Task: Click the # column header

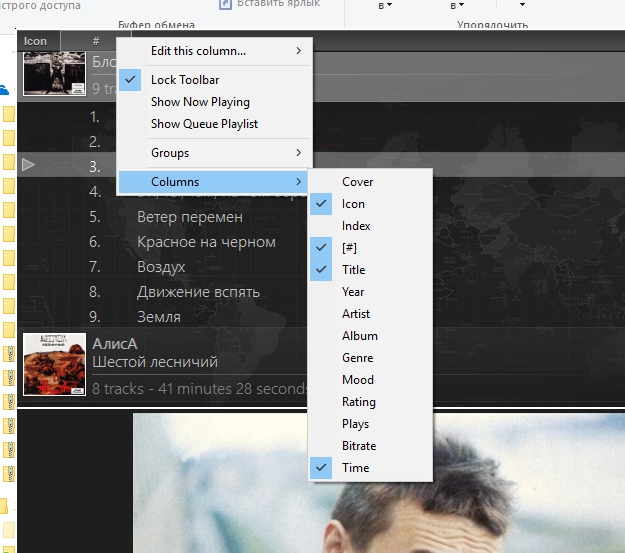Action: (x=96, y=41)
